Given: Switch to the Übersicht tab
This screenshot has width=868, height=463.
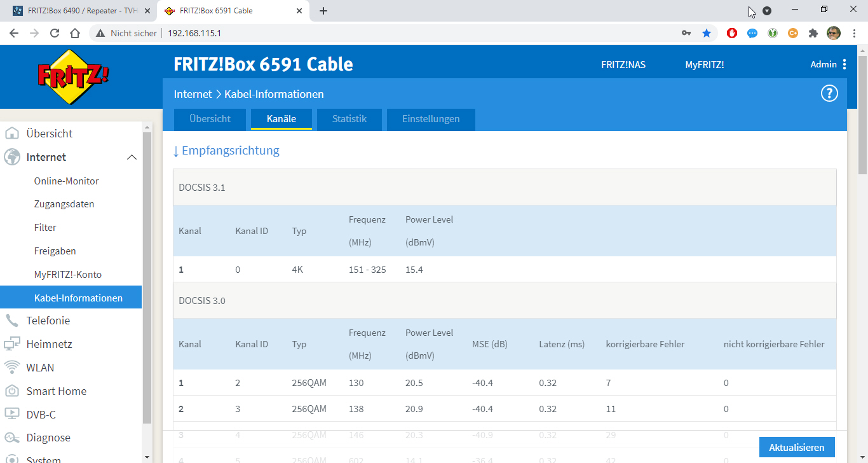Looking at the screenshot, I should pos(210,119).
